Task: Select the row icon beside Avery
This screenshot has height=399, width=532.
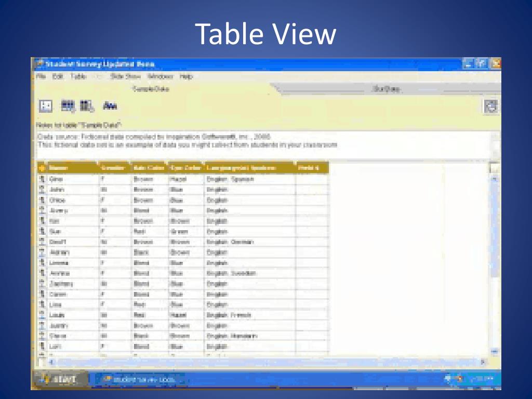Action: pyautogui.click(x=43, y=211)
